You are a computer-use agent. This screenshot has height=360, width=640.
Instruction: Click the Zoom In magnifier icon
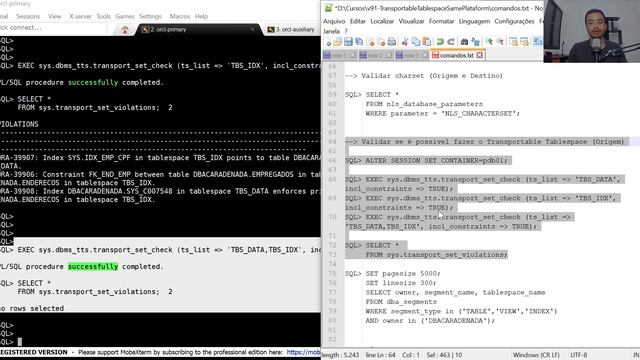[489, 42]
